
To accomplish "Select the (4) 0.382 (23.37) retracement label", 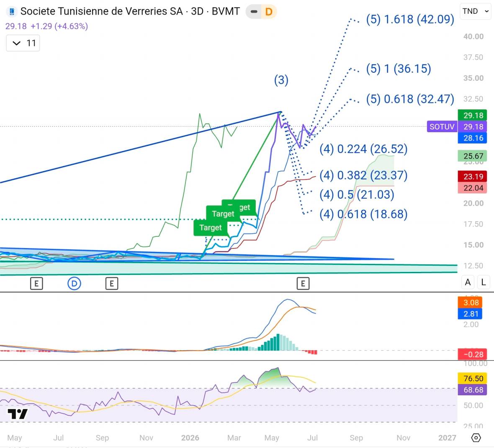I will 363,175.
